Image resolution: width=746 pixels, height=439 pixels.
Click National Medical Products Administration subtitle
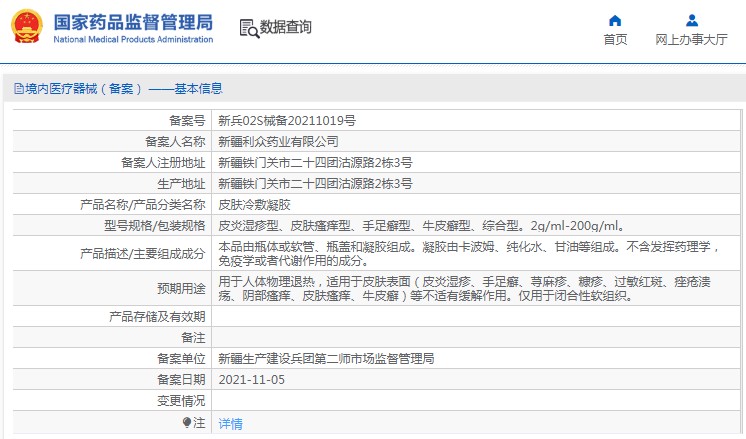click(x=133, y=39)
